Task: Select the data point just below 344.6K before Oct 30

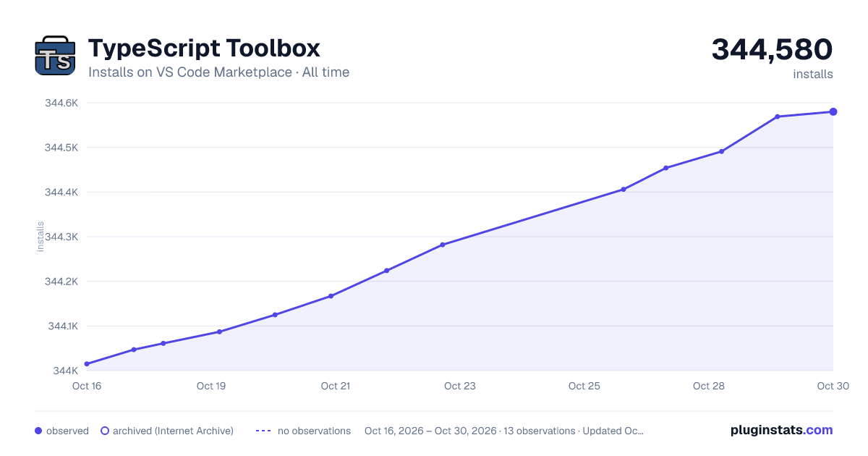Action: [x=778, y=117]
